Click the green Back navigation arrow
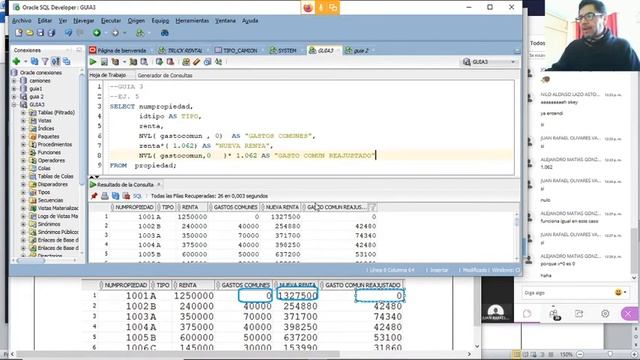640x360 pixels. point(97,33)
